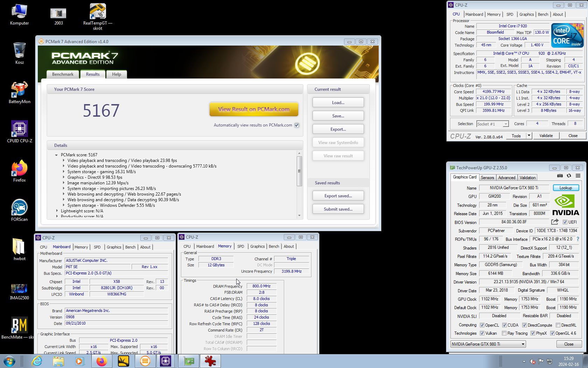Image resolution: width=588 pixels, height=368 pixels.
Task: Open the Kosz recycle bin icon
Action: point(19,54)
